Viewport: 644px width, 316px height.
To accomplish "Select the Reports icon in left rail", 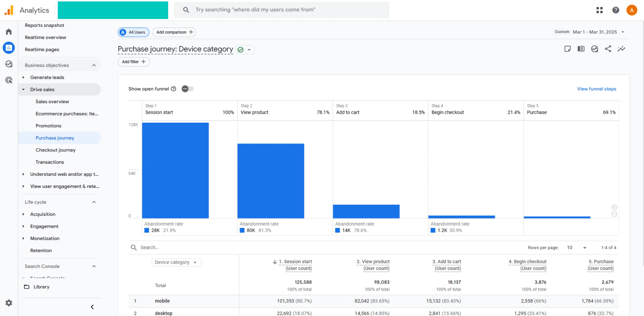I will coord(9,48).
